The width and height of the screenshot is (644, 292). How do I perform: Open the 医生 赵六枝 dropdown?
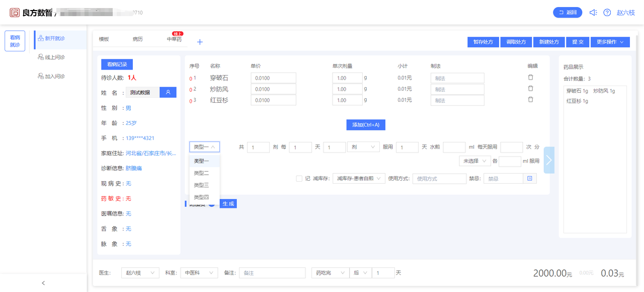coord(140,273)
